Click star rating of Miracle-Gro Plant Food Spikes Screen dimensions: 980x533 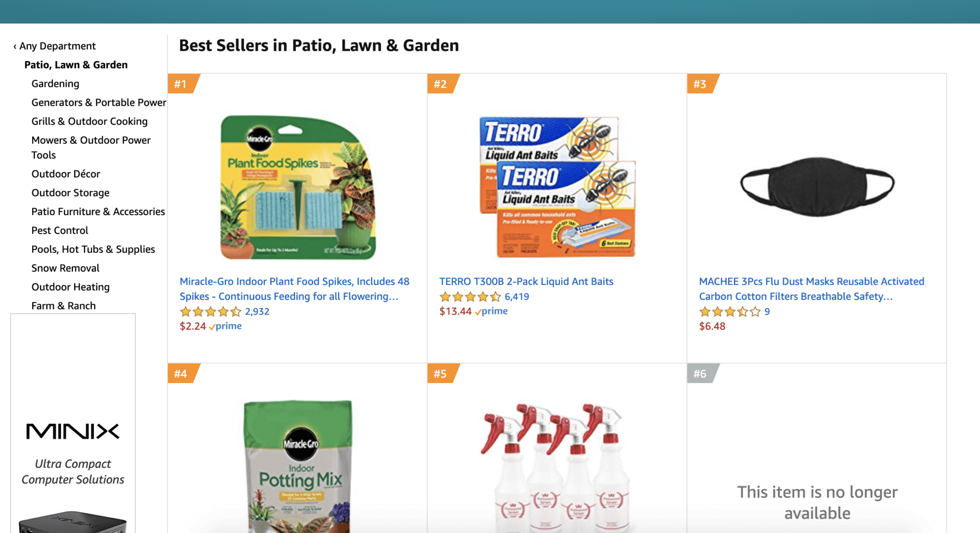pos(211,312)
